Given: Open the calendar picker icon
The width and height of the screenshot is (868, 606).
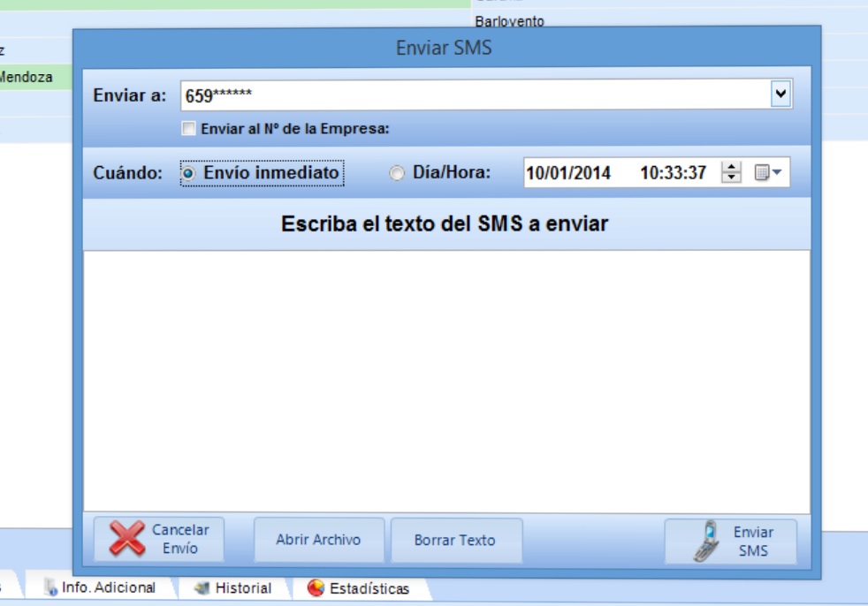Looking at the screenshot, I should (x=768, y=172).
